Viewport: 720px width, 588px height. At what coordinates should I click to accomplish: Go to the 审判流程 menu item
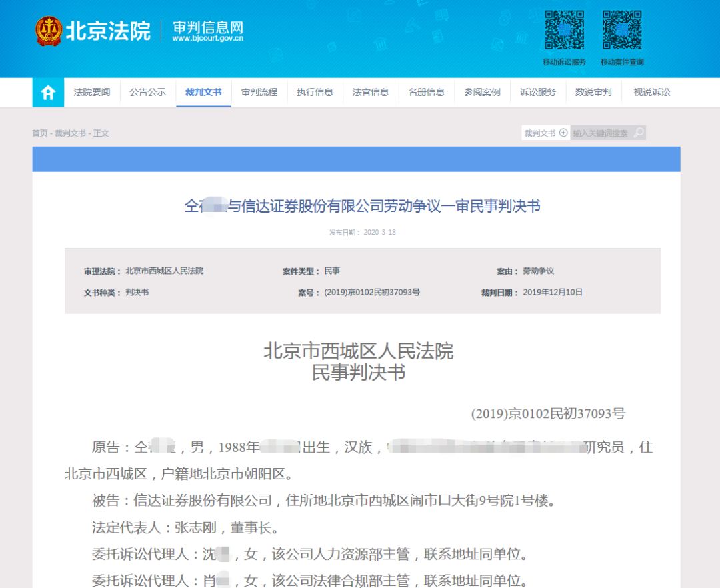click(259, 93)
